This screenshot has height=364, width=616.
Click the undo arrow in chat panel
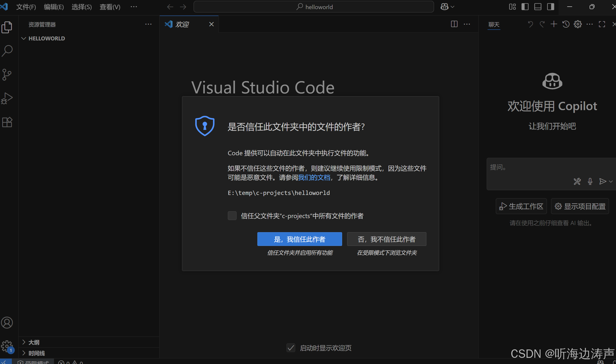[x=530, y=24]
